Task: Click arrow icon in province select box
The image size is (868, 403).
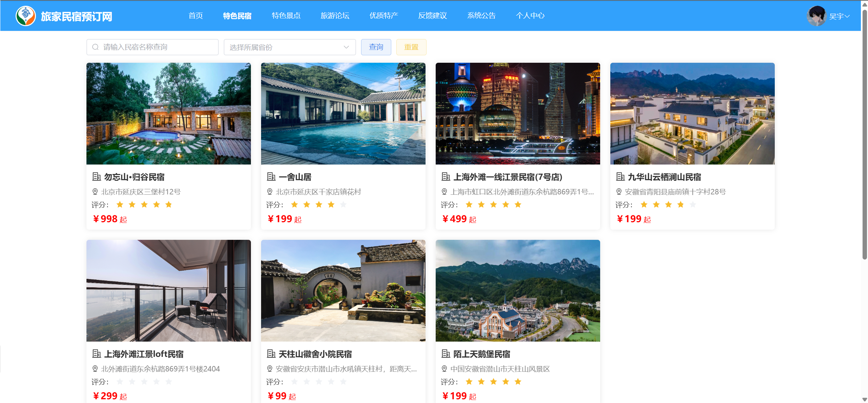Action: (x=346, y=47)
